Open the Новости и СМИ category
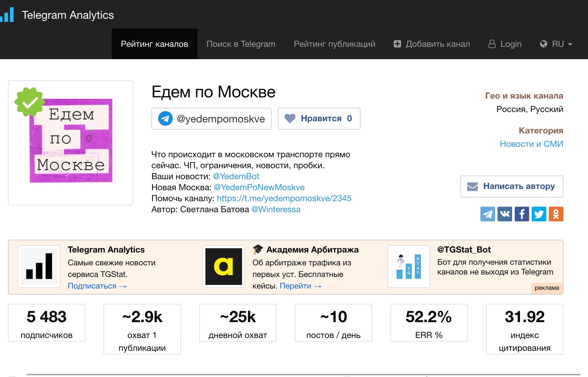Screen dimensions: 588x377 coord(531,144)
